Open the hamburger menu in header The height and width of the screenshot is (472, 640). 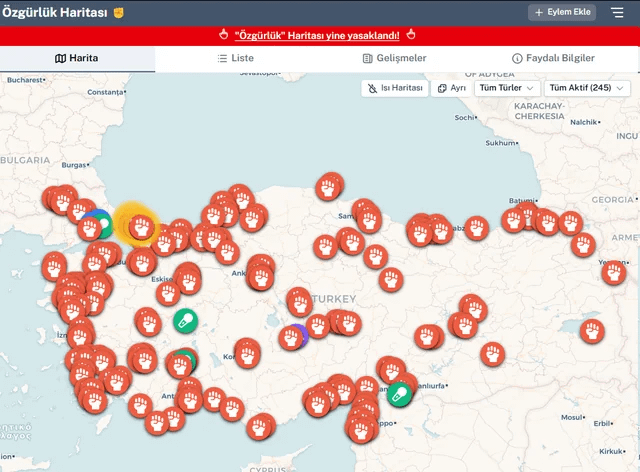click(x=617, y=13)
